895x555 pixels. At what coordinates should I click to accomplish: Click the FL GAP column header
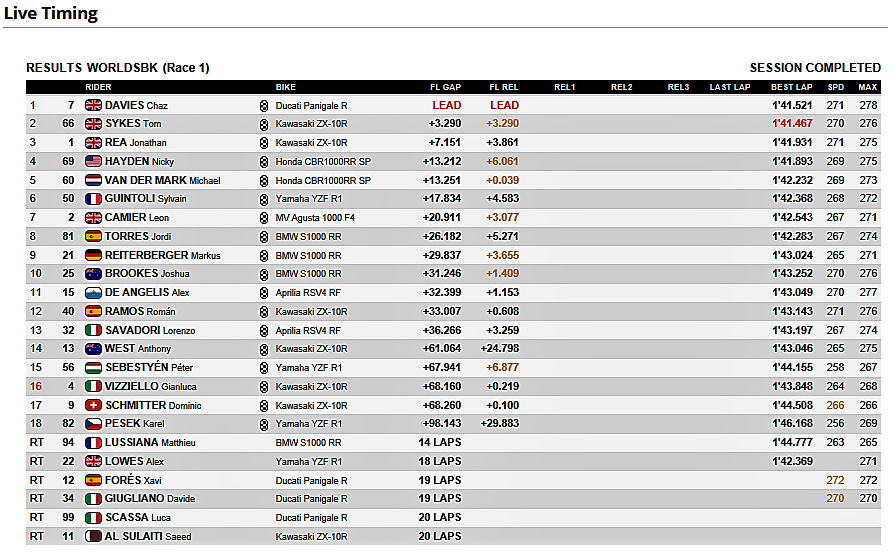445,87
